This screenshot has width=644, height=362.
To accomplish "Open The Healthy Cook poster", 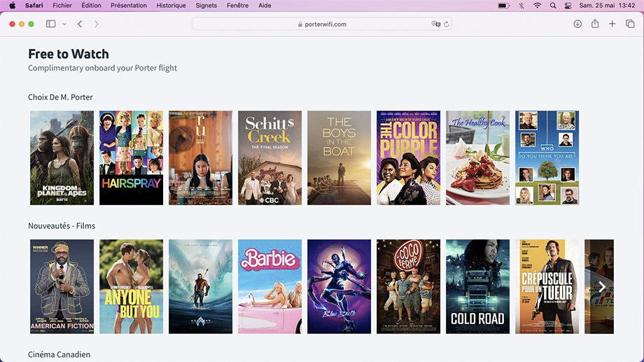I will coord(477,158).
